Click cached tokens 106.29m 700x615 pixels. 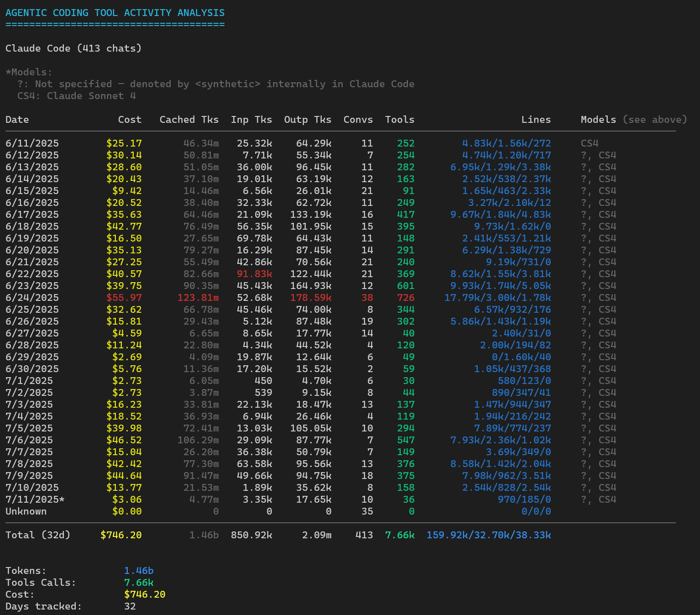click(198, 440)
